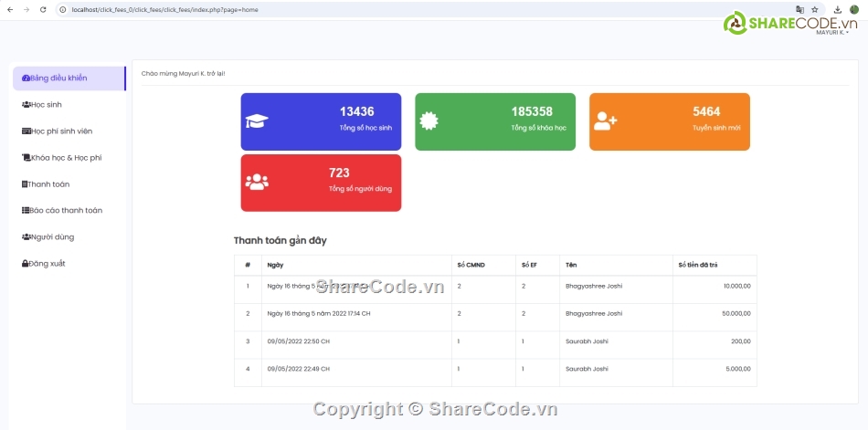Click the Số tiền đã trả column header
The image size is (868, 430).
point(698,265)
